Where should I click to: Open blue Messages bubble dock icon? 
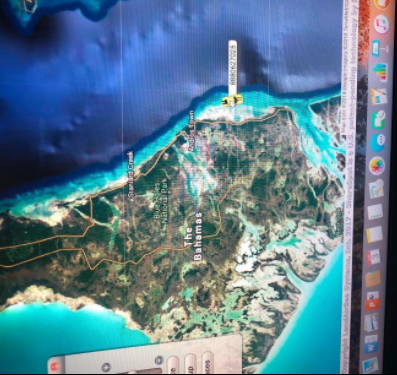[378, 142]
